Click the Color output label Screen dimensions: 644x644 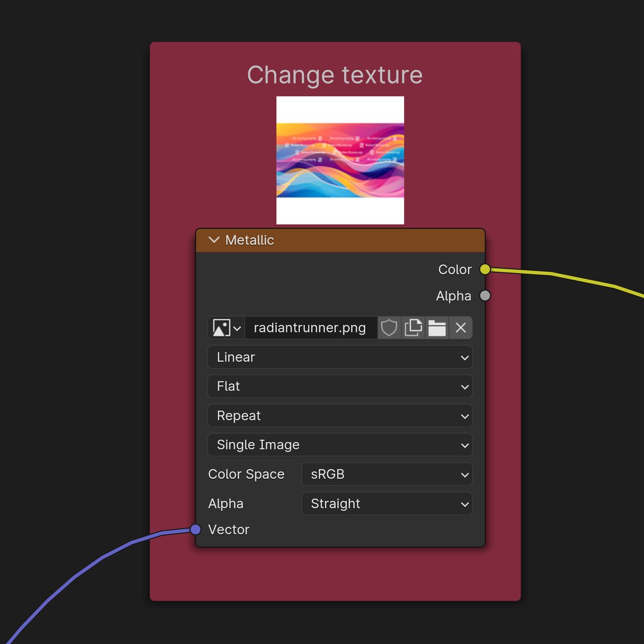coord(454,270)
